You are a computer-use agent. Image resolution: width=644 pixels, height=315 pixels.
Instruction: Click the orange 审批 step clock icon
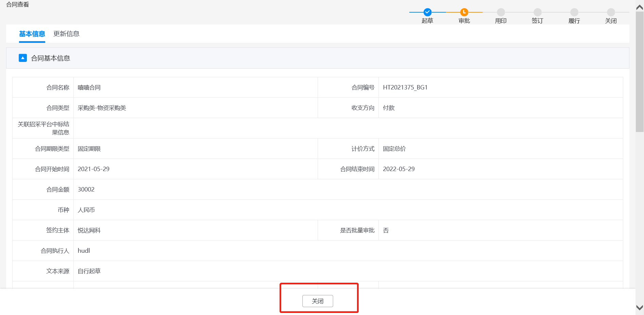coord(464,12)
